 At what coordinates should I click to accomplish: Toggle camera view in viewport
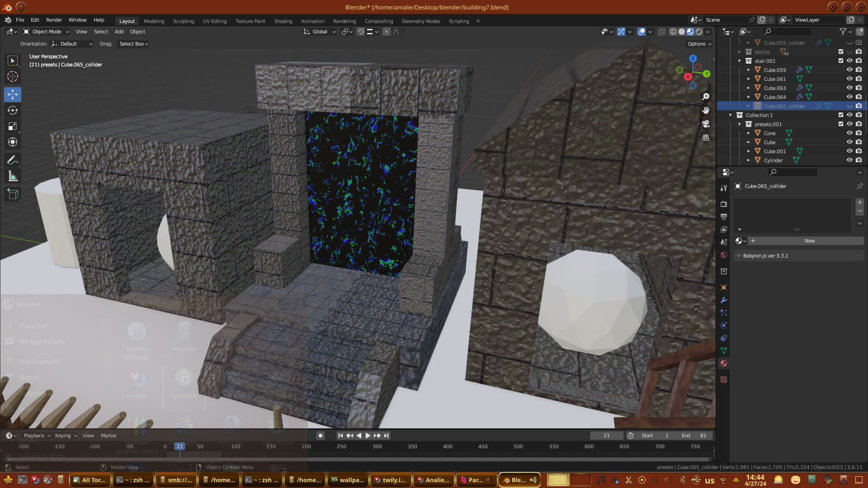706,124
